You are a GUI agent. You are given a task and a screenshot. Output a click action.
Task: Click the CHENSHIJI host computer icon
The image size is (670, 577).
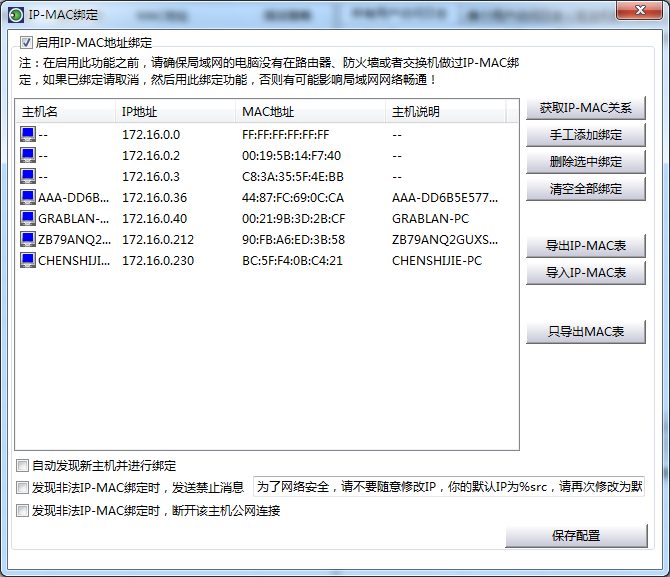click(28, 260)
